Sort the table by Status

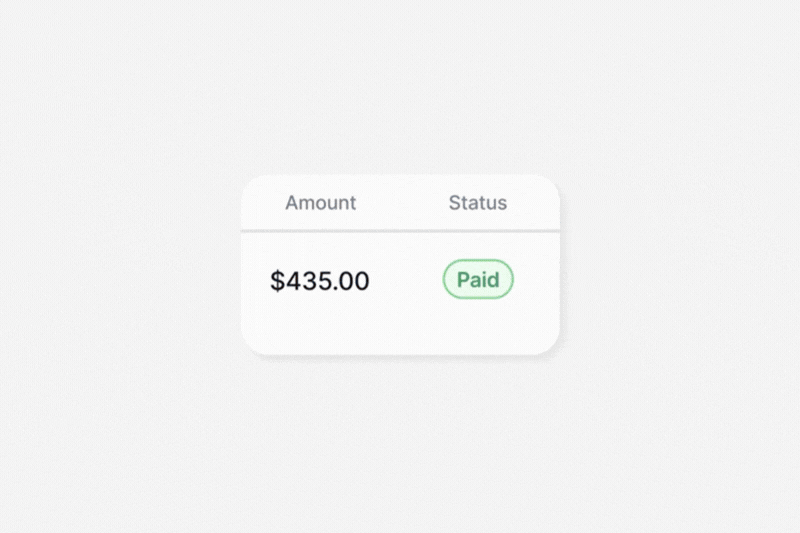[477, 203]
